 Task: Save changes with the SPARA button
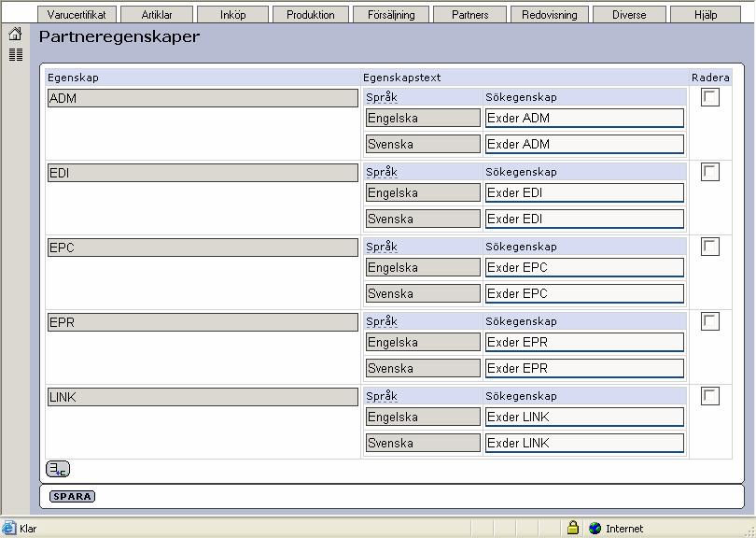pos(72,496)
